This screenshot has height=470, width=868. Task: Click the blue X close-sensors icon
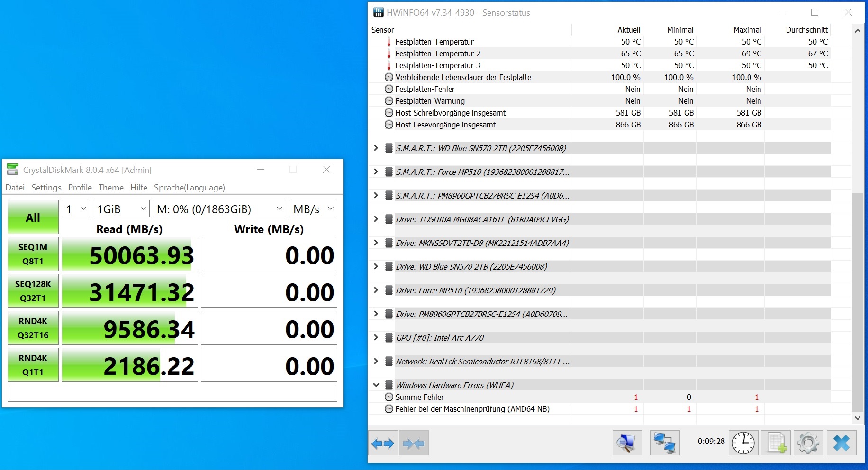pos(841,443)
